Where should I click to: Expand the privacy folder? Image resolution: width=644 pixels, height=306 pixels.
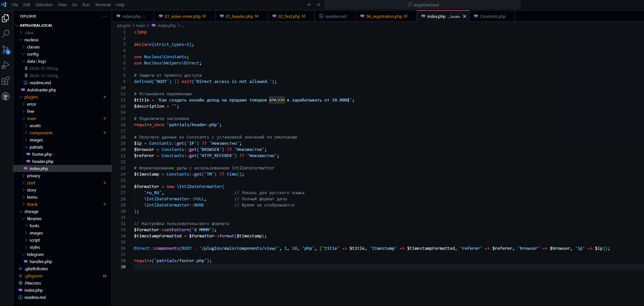tap(34, 176)
